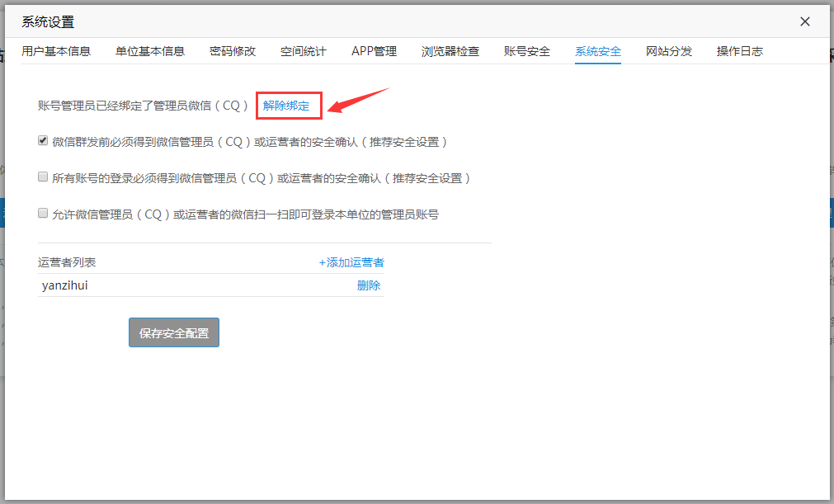
Task: Go to the 密码修改 tab
Action: (233, 51)
